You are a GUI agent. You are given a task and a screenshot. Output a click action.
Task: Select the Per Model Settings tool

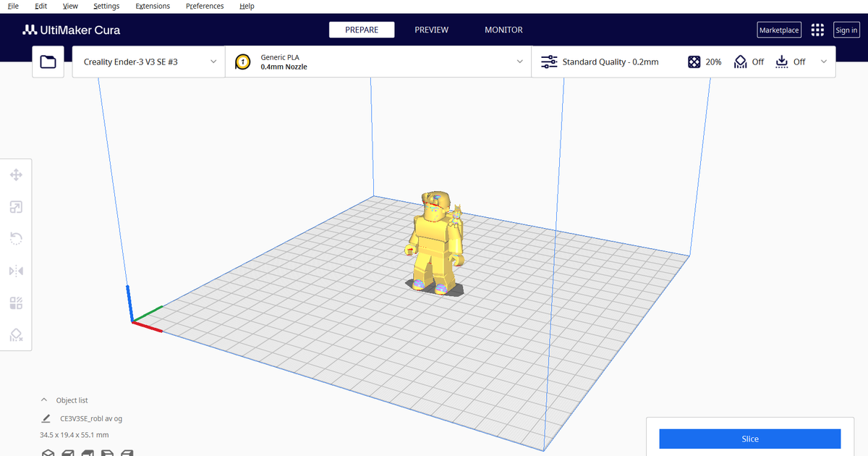coord(16,303)
